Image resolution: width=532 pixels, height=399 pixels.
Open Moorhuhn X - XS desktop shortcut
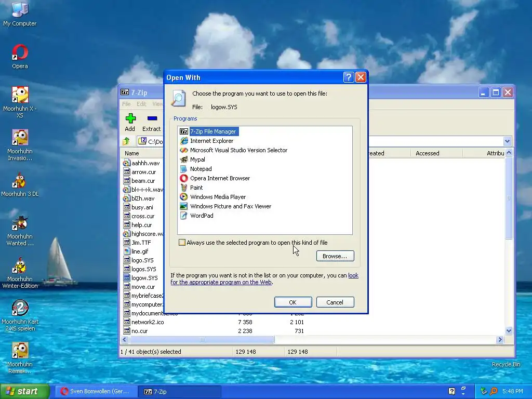(x=20, y=102)
